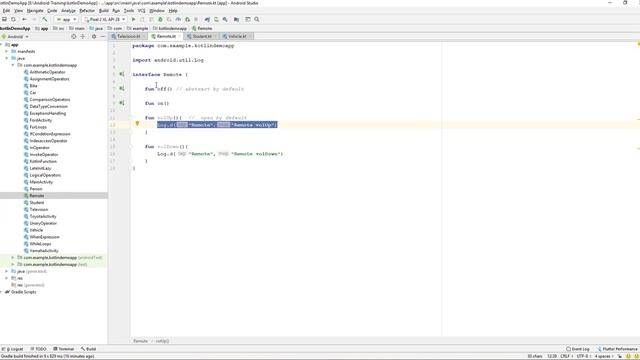
Task: Open Project panel settings gear icon
Action: coord(94,36)
